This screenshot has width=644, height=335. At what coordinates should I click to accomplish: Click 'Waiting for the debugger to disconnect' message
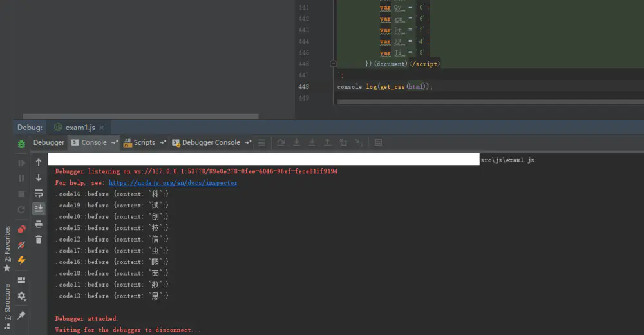(128, 330)
